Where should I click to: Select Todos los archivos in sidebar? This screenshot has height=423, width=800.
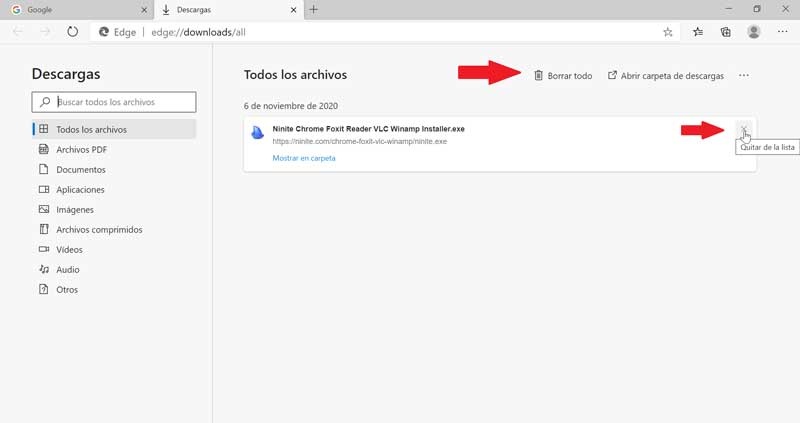[x=114, y=129]
